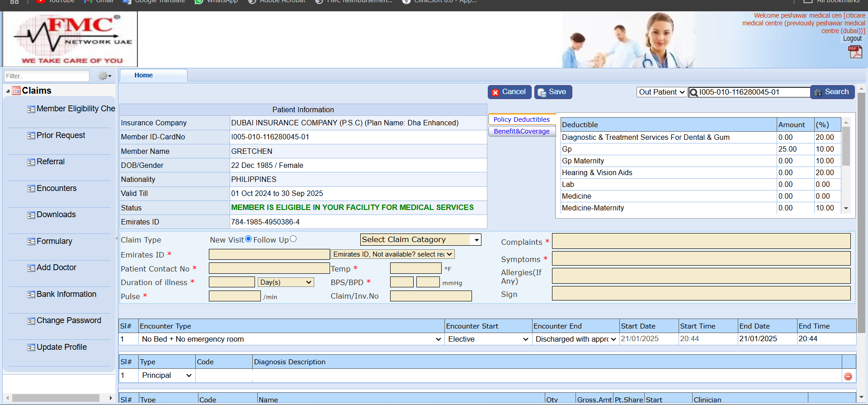The width and height of the screenshot is (868, 405).
Task: Click the PDF export icon
Action: tap(854, 52)
